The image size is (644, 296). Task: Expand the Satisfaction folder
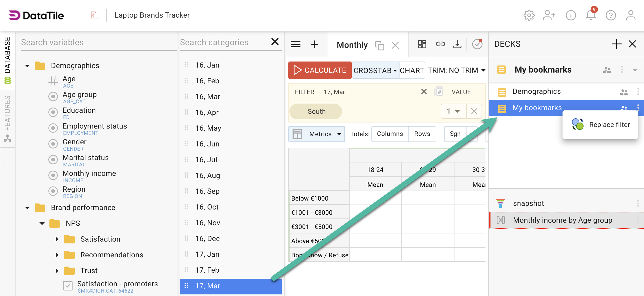pos(57,239)
